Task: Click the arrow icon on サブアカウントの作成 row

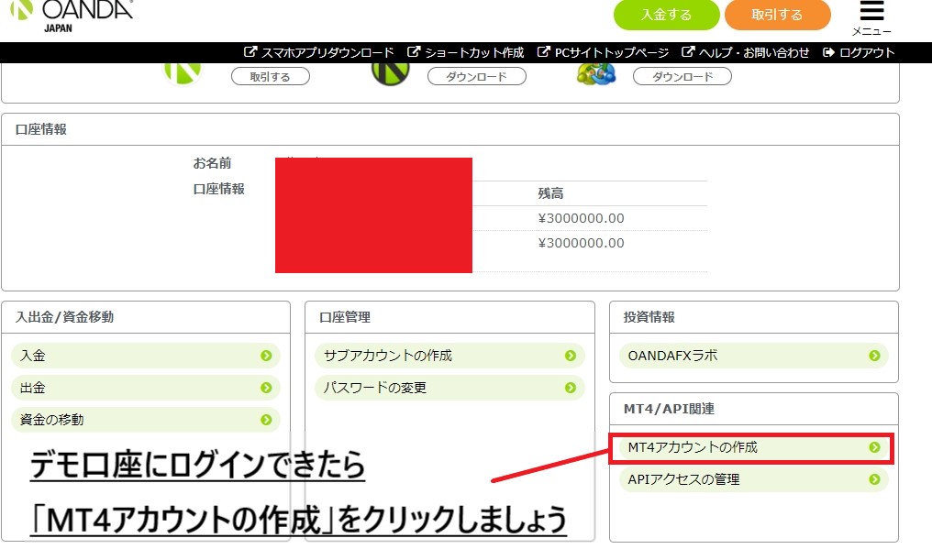Action: tap(571, 355)
